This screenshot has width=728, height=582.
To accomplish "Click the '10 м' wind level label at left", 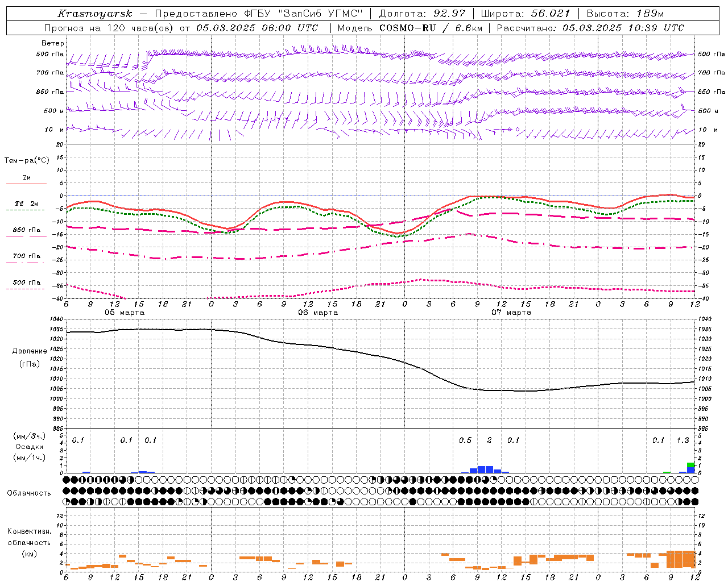I will pyautogui.click(x=54, y=130).
